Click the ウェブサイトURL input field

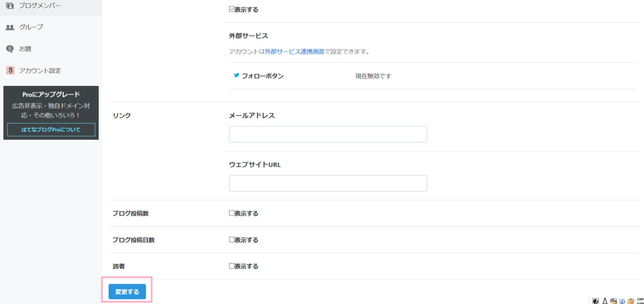[328, 183]
